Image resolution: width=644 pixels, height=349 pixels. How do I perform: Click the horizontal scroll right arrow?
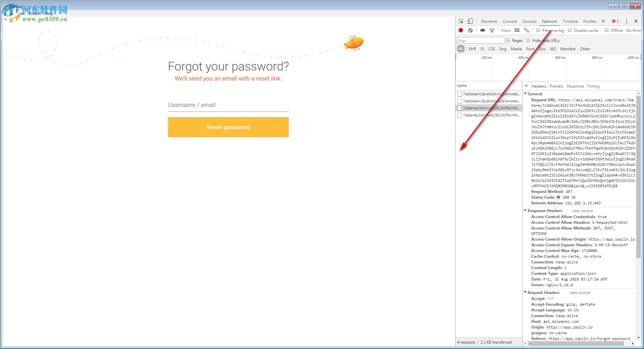coord(633,343)
